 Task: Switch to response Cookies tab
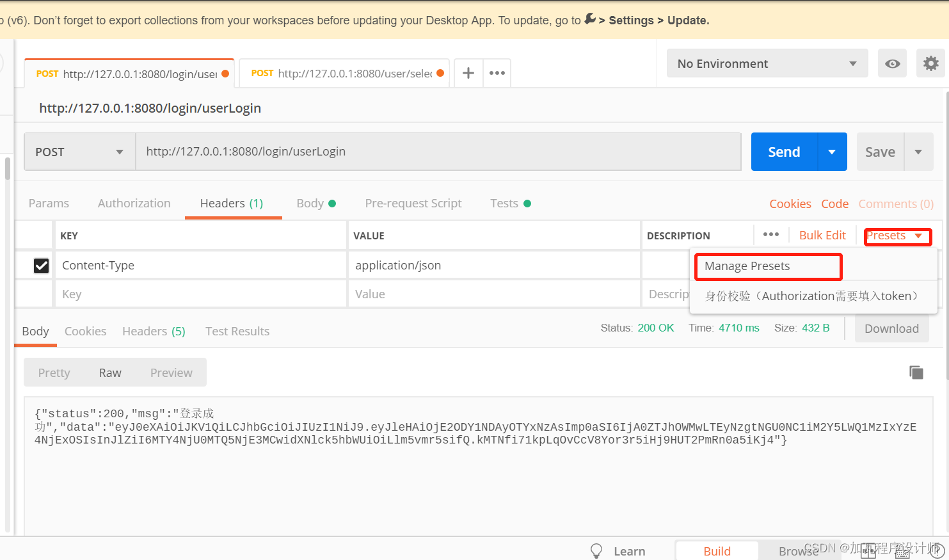tap(85, 332)
